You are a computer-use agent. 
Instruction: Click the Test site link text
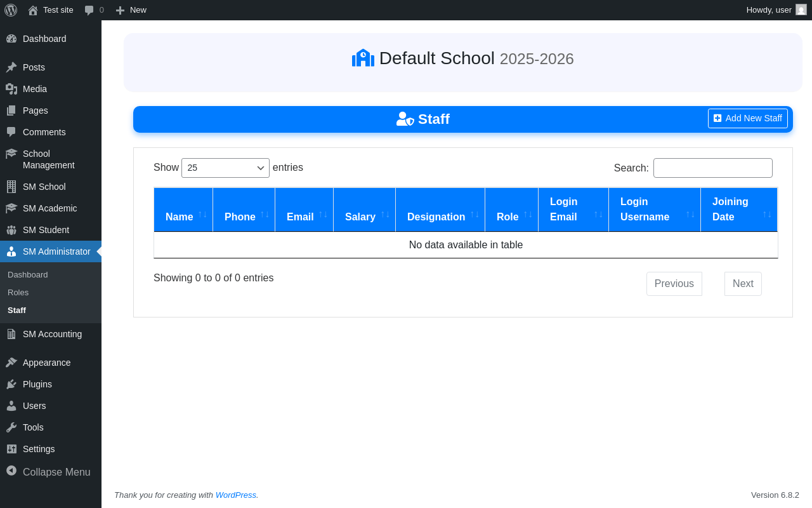[58, 10]
